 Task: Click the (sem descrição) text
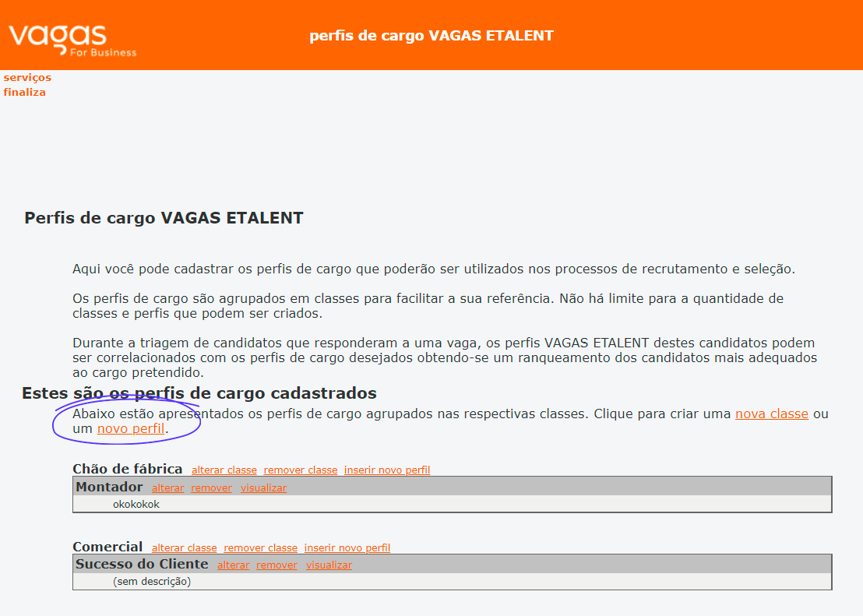pos(152,582)
